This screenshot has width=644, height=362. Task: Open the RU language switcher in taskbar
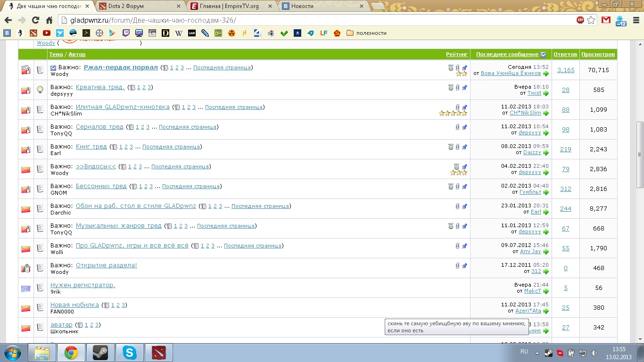pos(524,352)
